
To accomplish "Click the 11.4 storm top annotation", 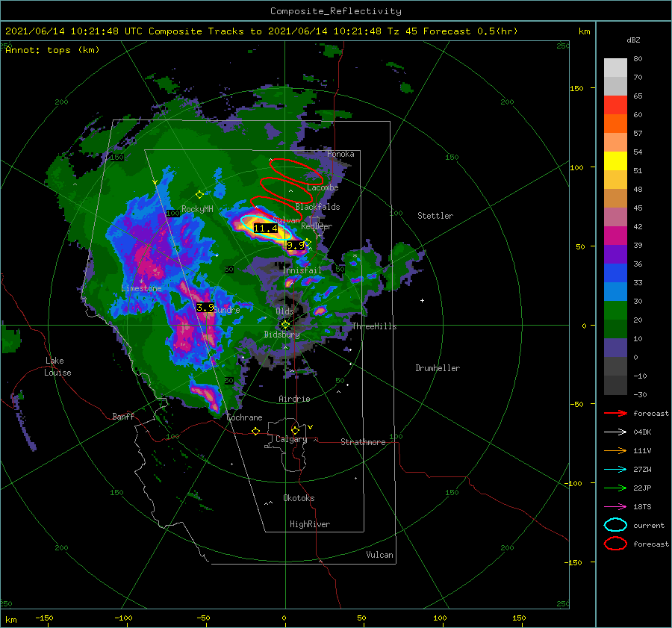I will click(x=265, y=228).
